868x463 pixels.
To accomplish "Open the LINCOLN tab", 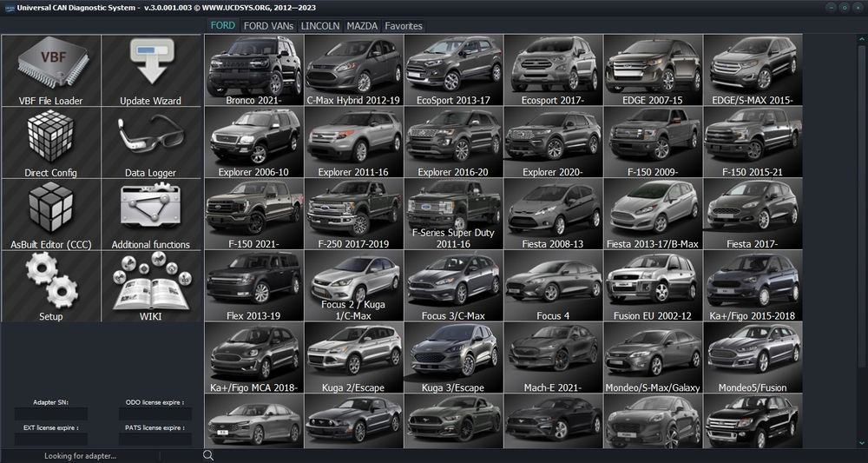I will (x=320, y=25).
